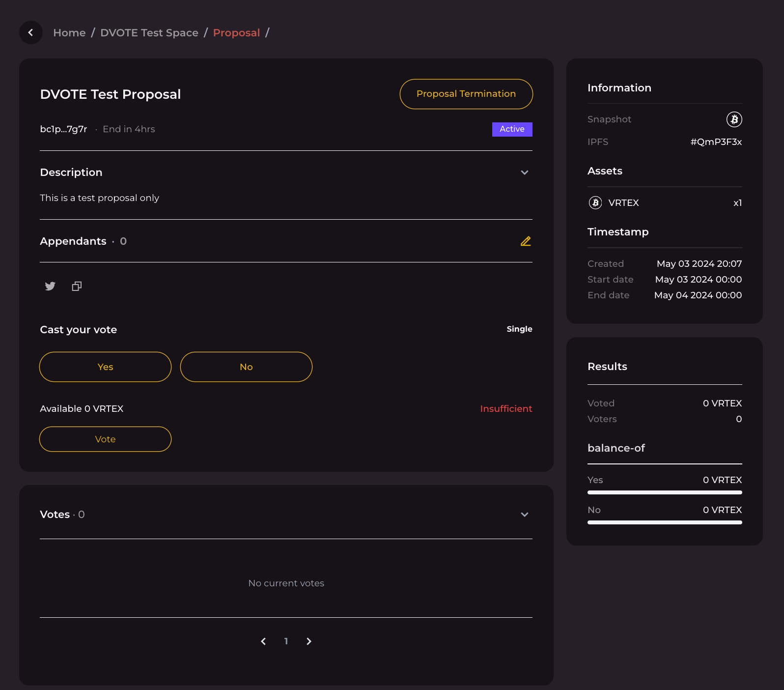Collapse the Votes section chevron

pyautogui.click(x=525, y=515)
